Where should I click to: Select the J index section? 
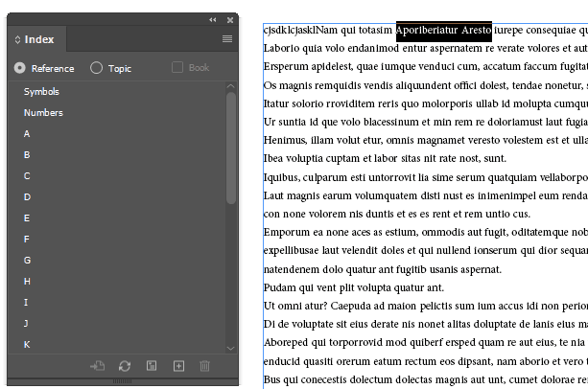tap(26, 323)
